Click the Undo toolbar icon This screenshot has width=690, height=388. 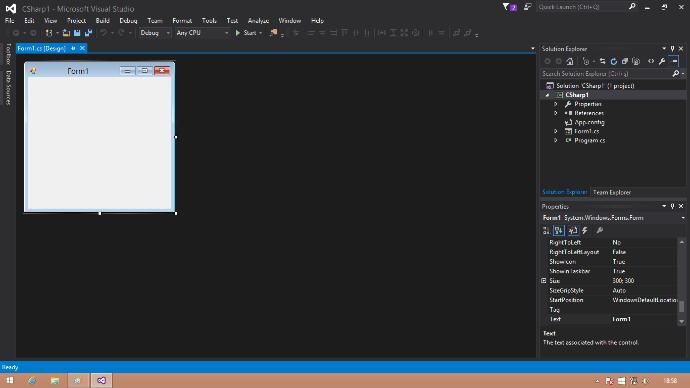coord(103,33)
